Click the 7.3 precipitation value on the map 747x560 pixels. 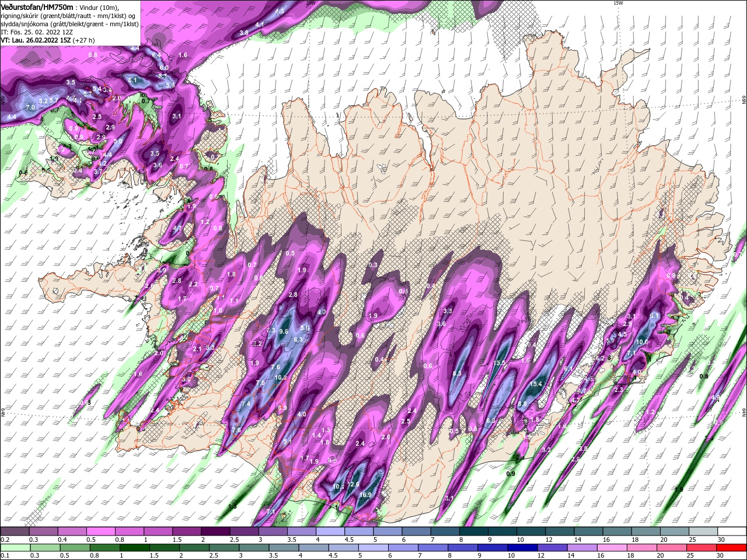(271, 331)
